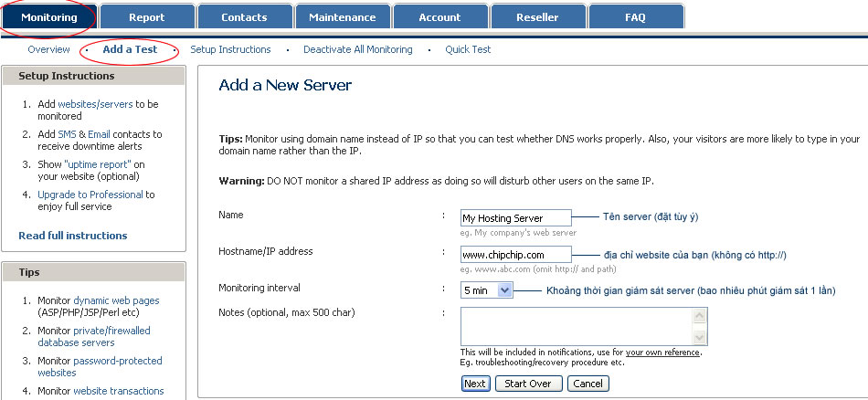Open the Contacts tab

click(x=244, y=16)
